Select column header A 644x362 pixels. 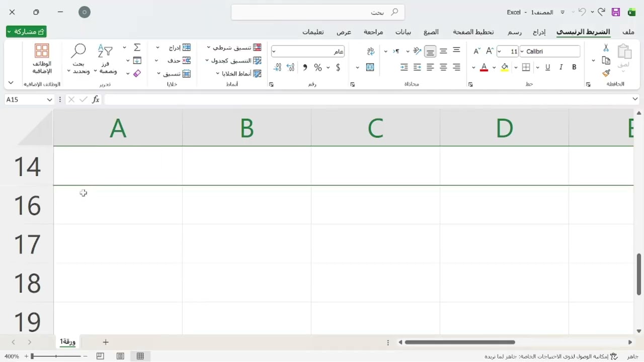click(118, 128)
